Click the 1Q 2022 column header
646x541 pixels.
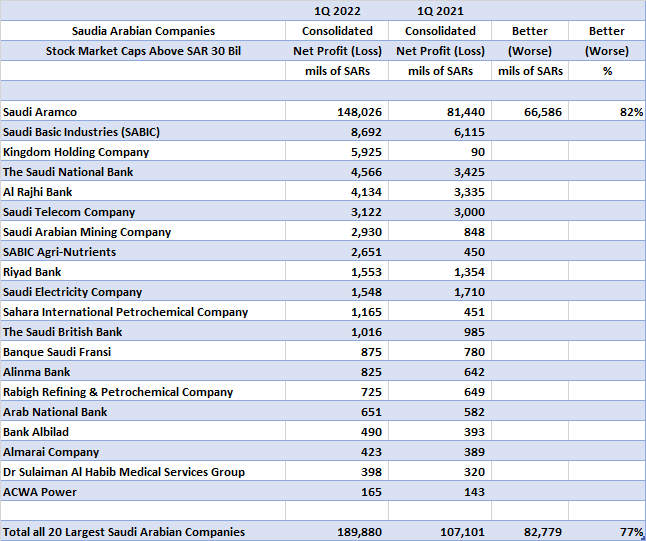point(337,11)
